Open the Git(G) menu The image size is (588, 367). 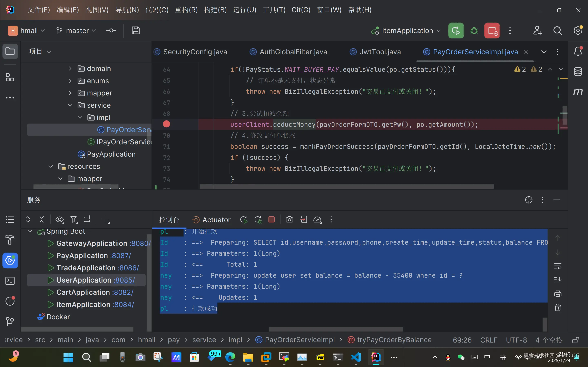click(301, 10)
